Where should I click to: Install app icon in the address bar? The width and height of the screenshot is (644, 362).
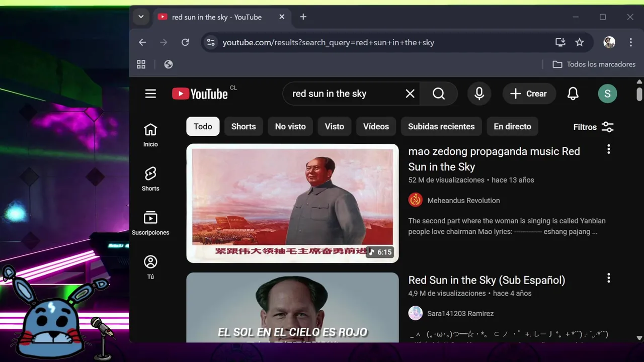coord(560,42)
